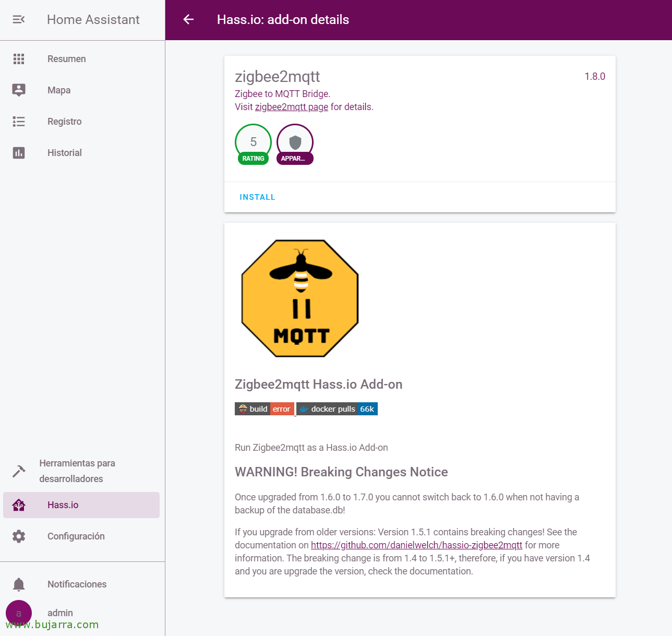Open Herramientas para desarrolladores
Viewport: 672px width, 636px height.
(82, 471)
